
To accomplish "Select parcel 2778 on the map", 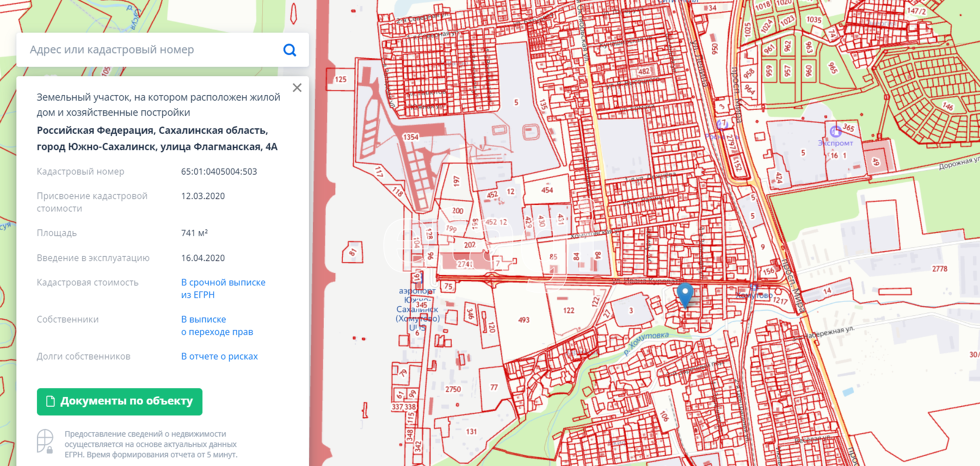I will [x=939, y=269].
